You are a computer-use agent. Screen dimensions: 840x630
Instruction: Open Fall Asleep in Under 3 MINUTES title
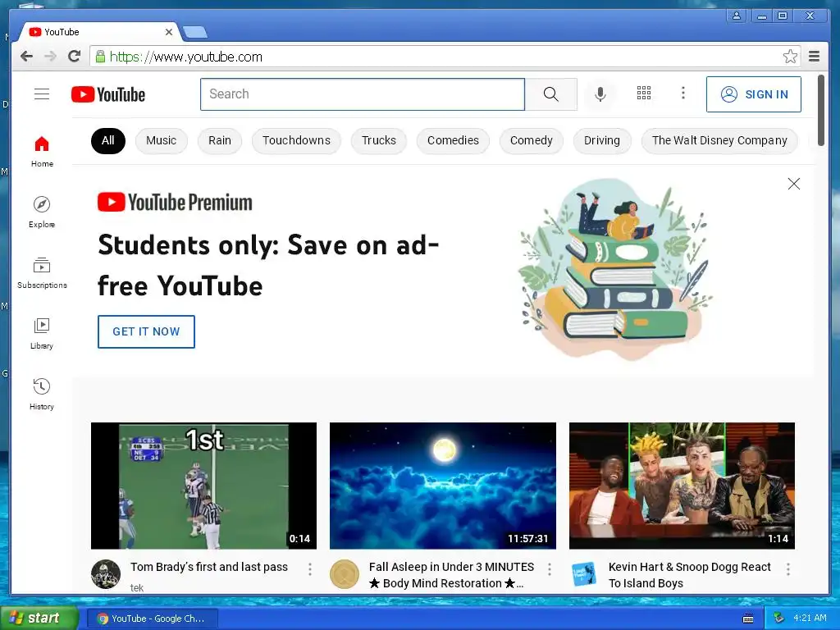click(x=451, y=575)
